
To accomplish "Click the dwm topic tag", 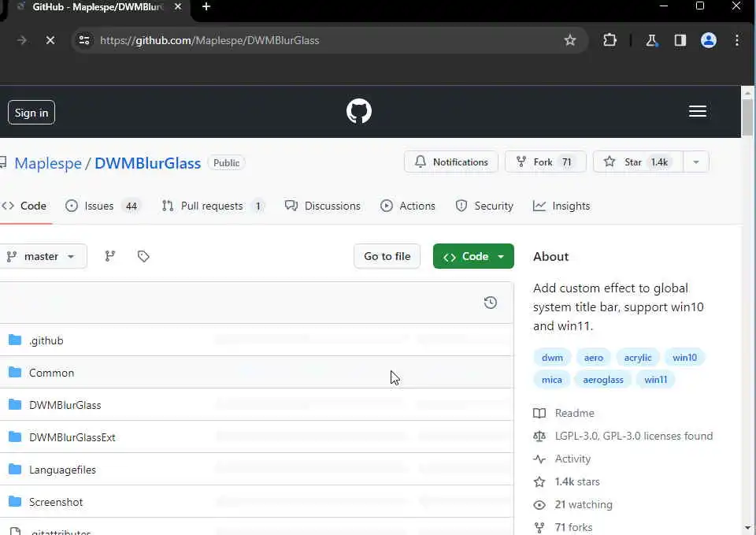I will tap(552, 358).
